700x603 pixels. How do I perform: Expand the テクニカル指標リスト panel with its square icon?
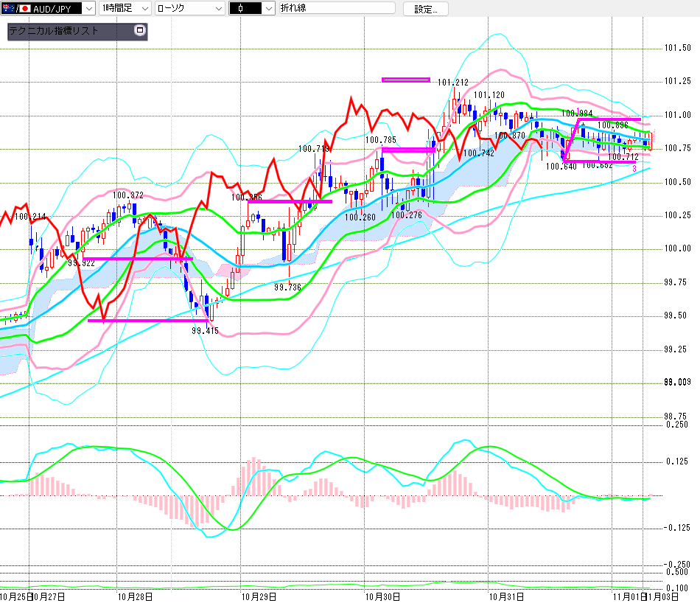tap(139, 31)
